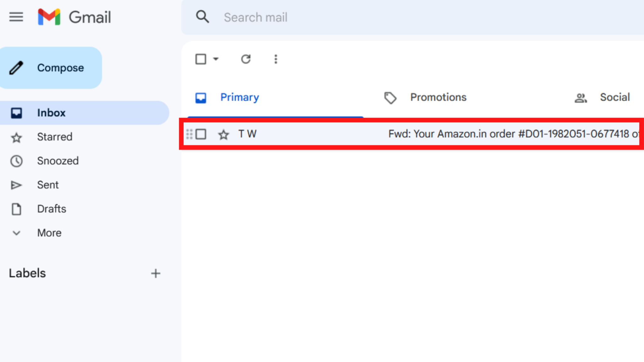Viewport: 644px width, 362px height.
Task: Open more actions with the three-dot icon
Action: pos(275,59)
